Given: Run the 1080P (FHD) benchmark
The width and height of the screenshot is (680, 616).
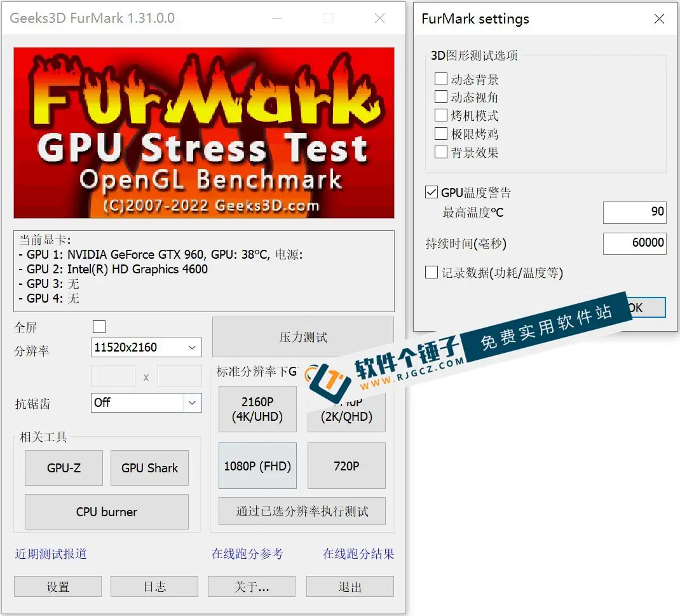Looking at the screenshot, I should coord(257,466).
